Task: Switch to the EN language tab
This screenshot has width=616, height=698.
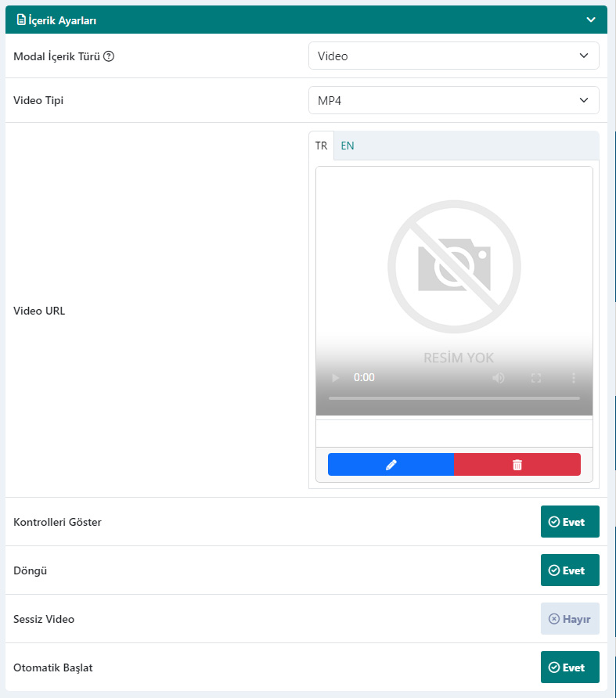Action: [x=348, y=146]
